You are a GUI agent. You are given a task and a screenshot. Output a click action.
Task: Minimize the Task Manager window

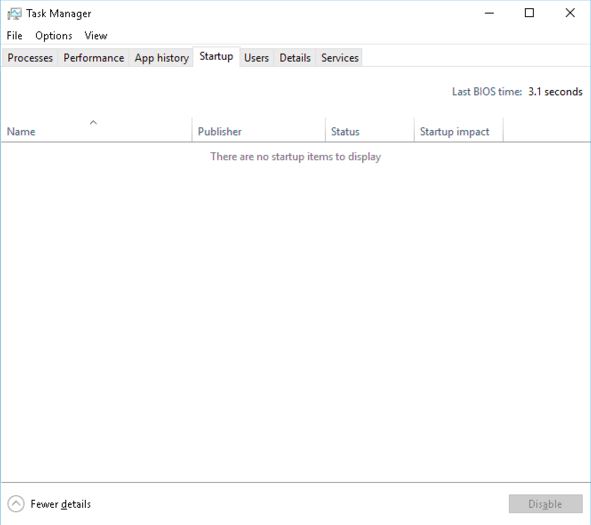489,13
